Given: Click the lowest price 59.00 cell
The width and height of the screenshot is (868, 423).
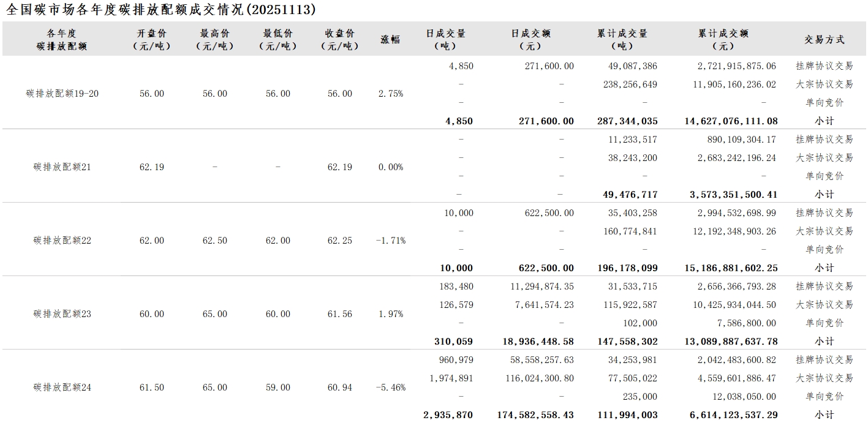Looking at the screenshot, I should coord(278,387).
